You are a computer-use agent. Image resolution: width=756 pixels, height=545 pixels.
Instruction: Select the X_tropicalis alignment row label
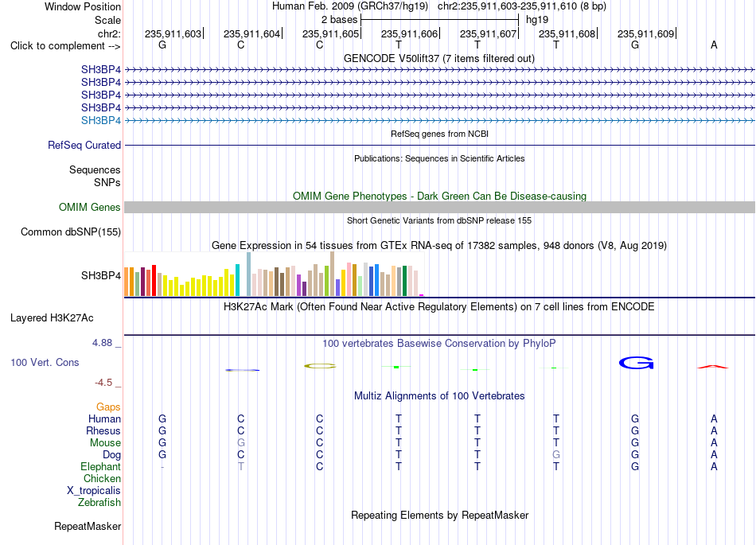pos(94,491)
